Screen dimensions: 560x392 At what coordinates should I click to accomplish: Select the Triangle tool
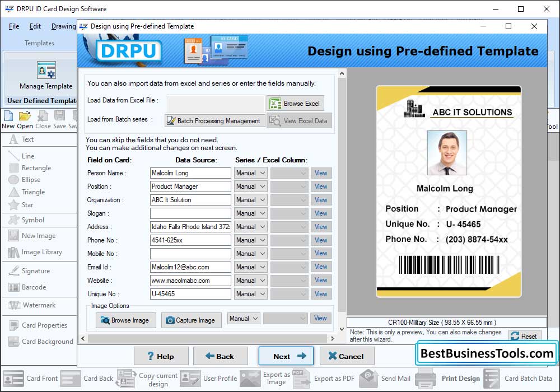tap(27, 192)
